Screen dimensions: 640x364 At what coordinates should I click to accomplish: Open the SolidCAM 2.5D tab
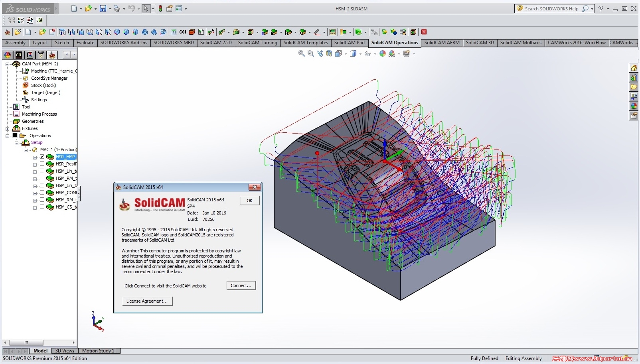pos(216,43)
